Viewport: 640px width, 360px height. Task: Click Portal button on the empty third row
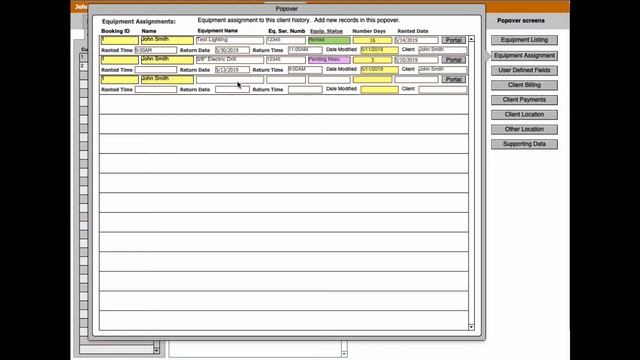(x=453, y=80)
